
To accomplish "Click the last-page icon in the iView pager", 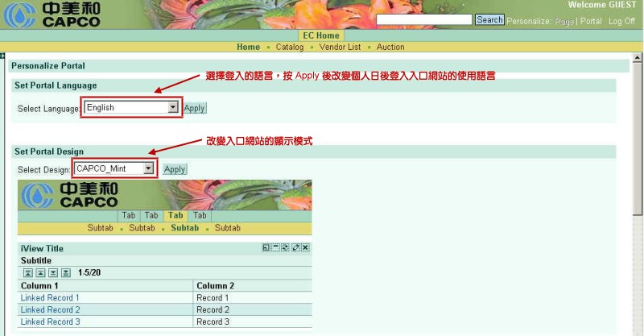I will 66,273.
